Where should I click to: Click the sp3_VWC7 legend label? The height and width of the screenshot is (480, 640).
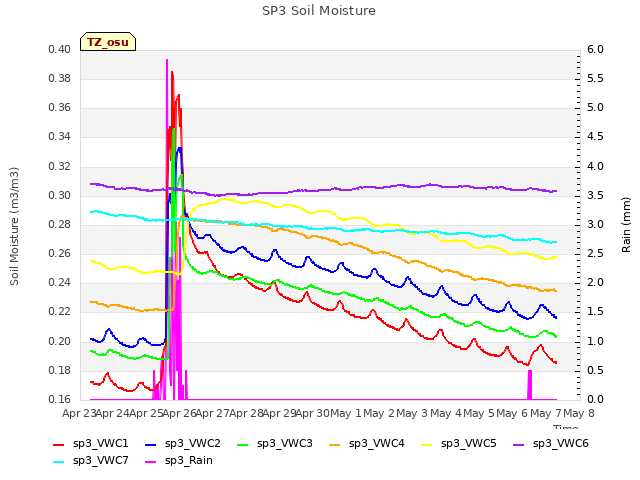[x=100, y=461]
